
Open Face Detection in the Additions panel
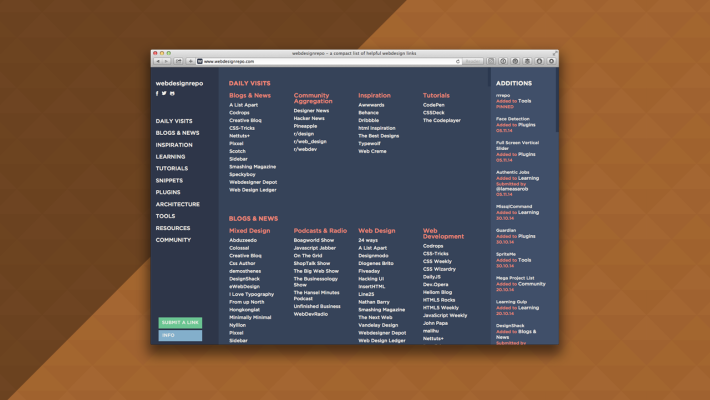pyautogui.click(x=513, y=119)
